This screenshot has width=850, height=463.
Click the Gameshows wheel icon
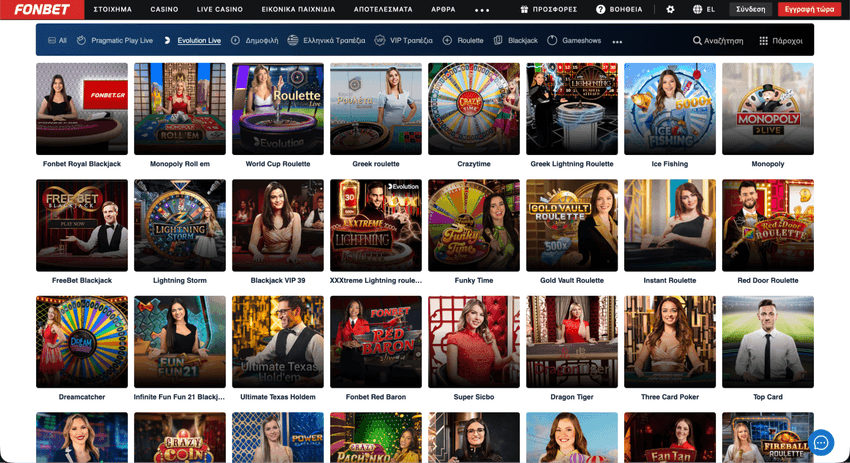pos(552,40)
